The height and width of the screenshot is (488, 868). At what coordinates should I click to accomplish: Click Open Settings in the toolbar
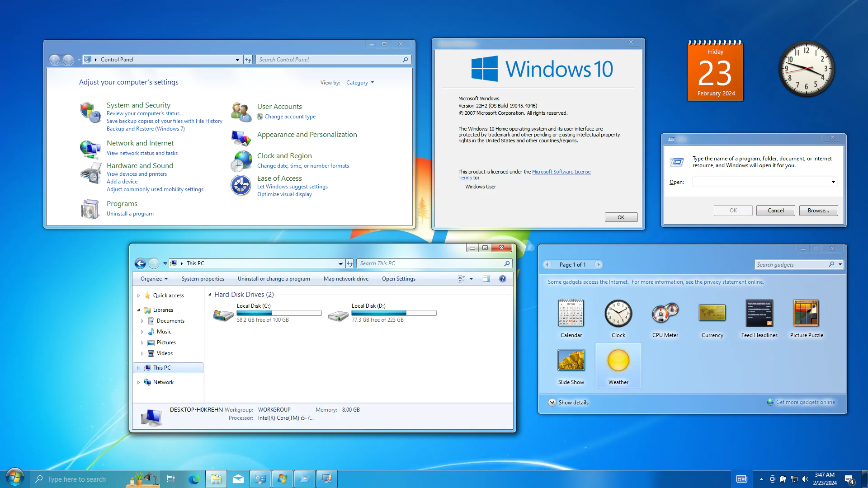398,279
